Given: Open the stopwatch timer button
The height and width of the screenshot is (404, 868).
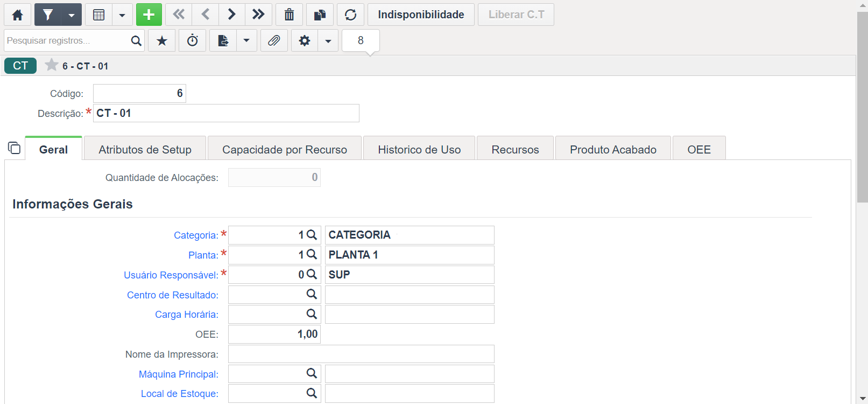Looking at the screenshot, I should [193, 40].
